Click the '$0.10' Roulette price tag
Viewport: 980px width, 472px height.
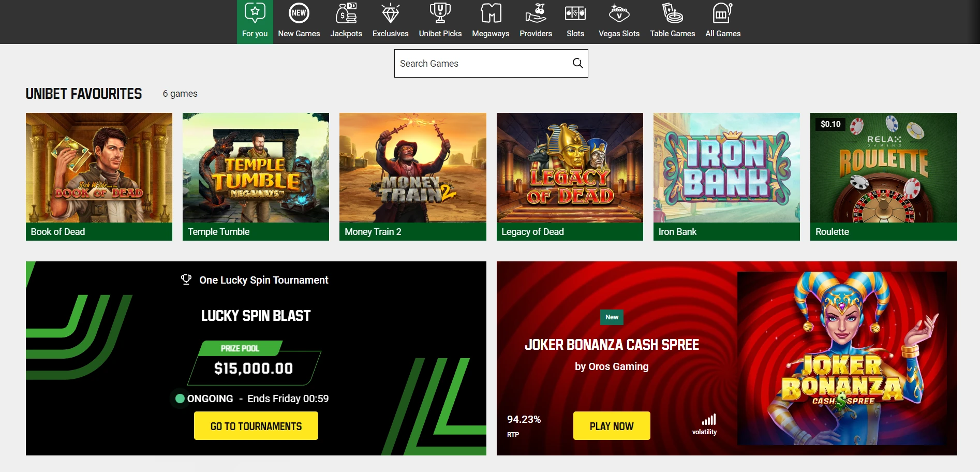tap(830, 124)
